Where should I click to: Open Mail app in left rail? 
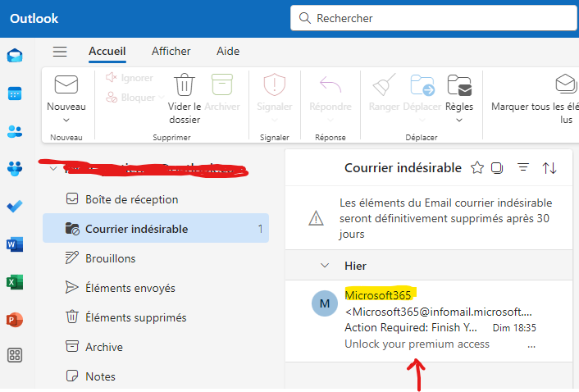pyautogui.click(x=15, y=56)
